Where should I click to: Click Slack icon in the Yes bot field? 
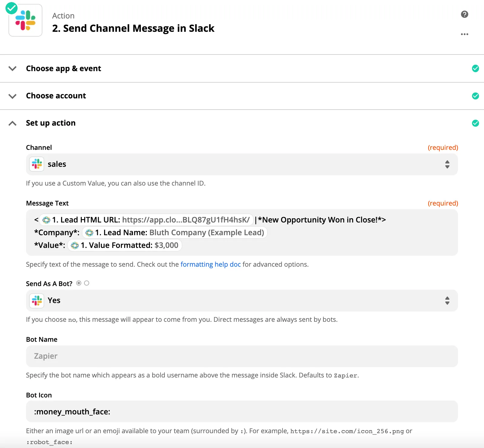(37, 301)
